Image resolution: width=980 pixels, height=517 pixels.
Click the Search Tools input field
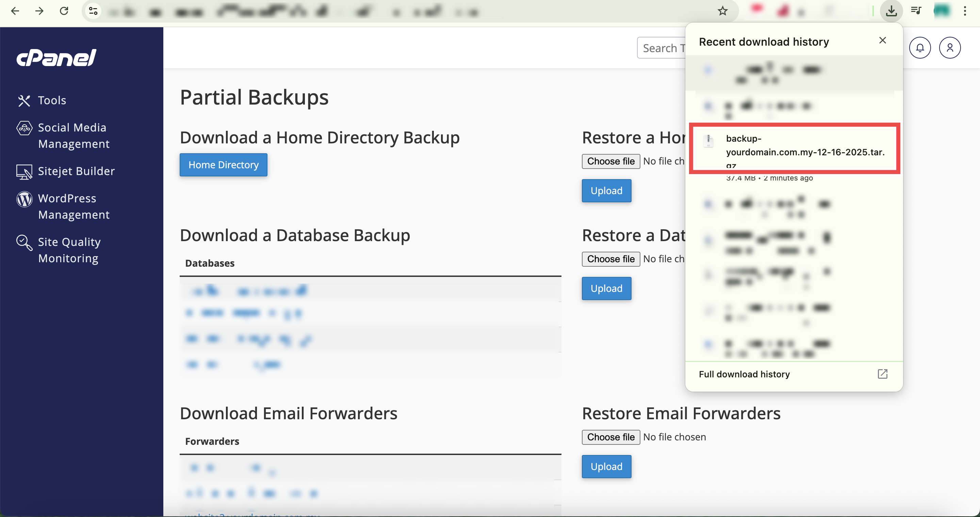click(x=661, y=48)
